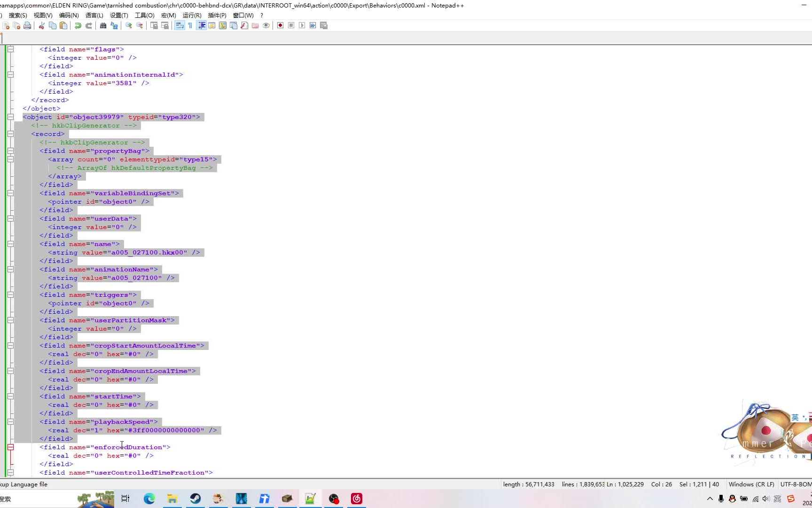Screen dimensions: 812x508
Task: Toggle the Word Wrap toolbar button
Action: pos(180,25)
